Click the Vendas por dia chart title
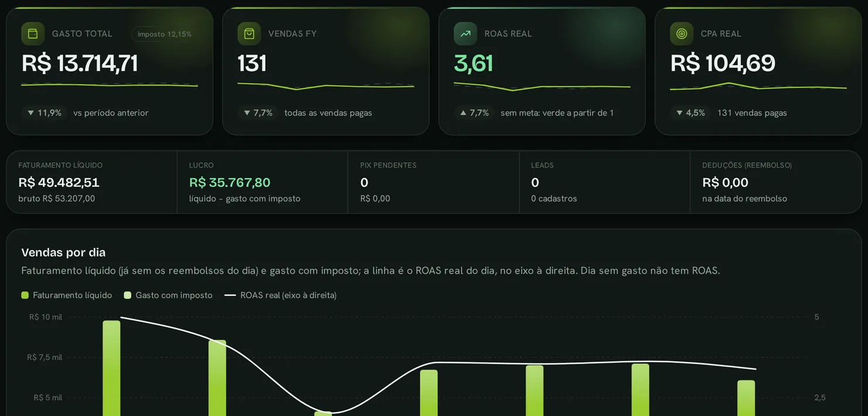The width and height of the screenshot is (868, 416). (63, 253)
